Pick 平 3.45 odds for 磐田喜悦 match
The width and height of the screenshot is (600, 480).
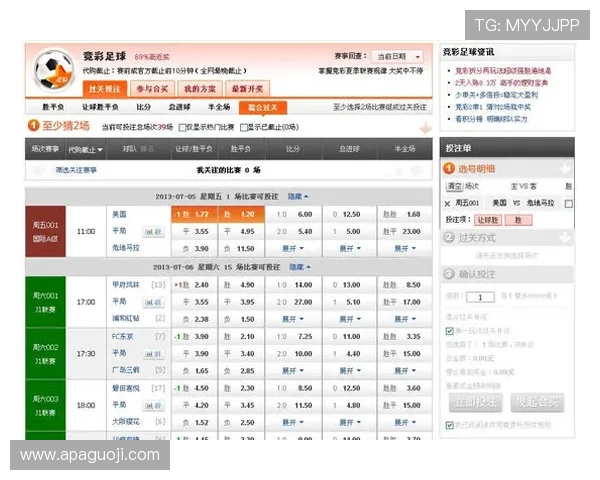[x=239, y=405]
